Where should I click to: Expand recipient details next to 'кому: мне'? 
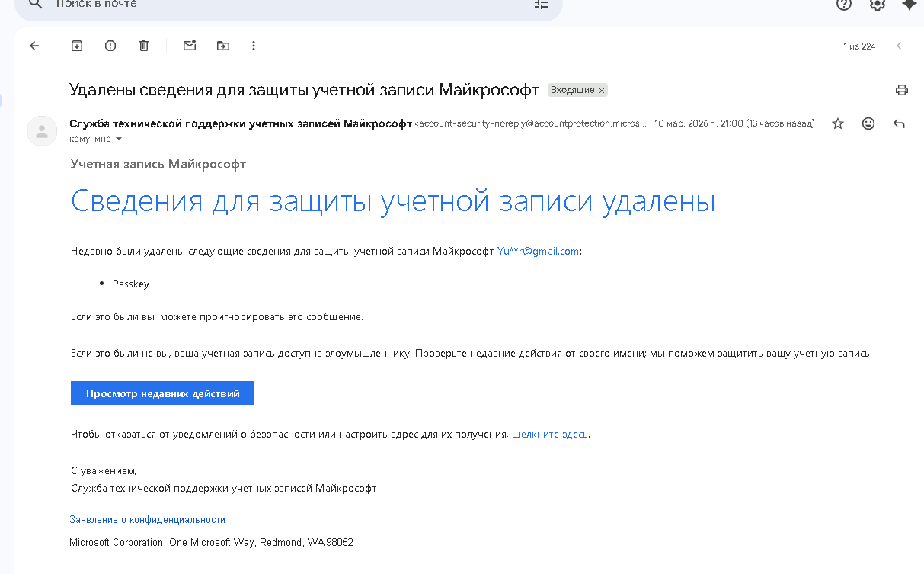[118, 139]
